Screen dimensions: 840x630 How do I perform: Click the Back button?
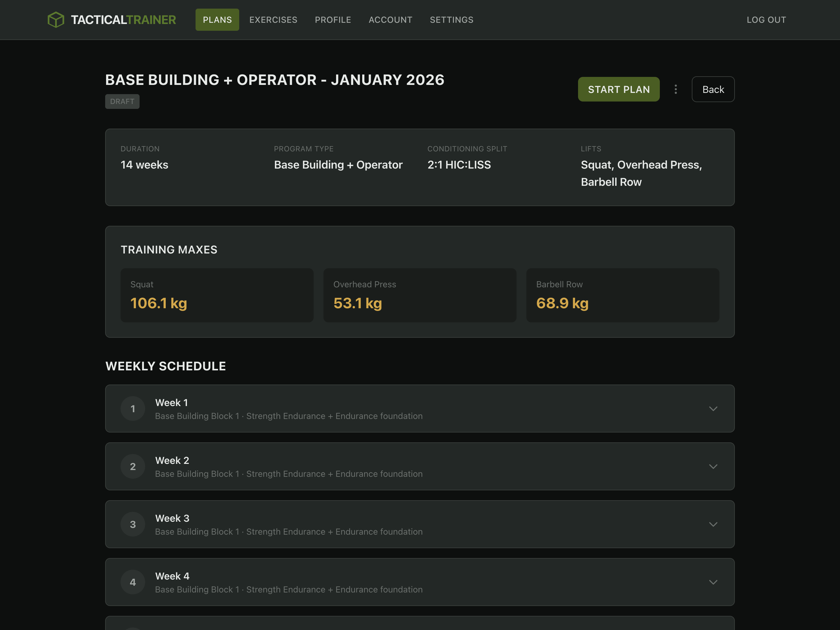point(713,89)
